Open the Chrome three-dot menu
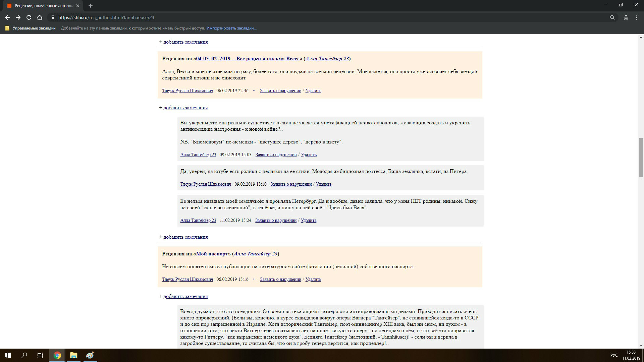The height and width of the screenshot is (362, 644). coord(637,17)
